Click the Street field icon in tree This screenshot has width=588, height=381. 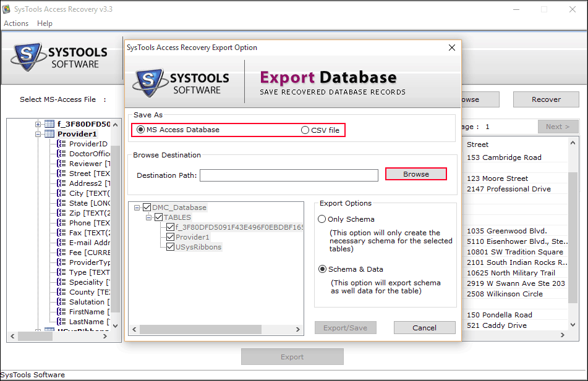(61, 174)
